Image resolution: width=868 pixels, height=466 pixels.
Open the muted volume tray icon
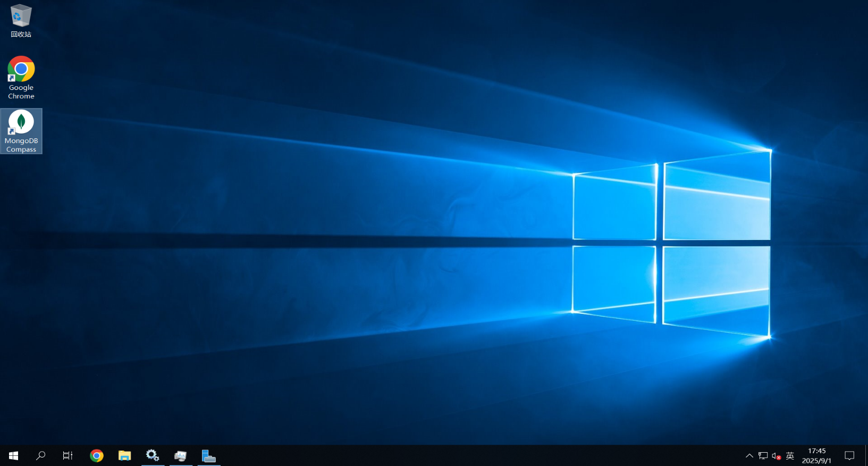[776, 456]
